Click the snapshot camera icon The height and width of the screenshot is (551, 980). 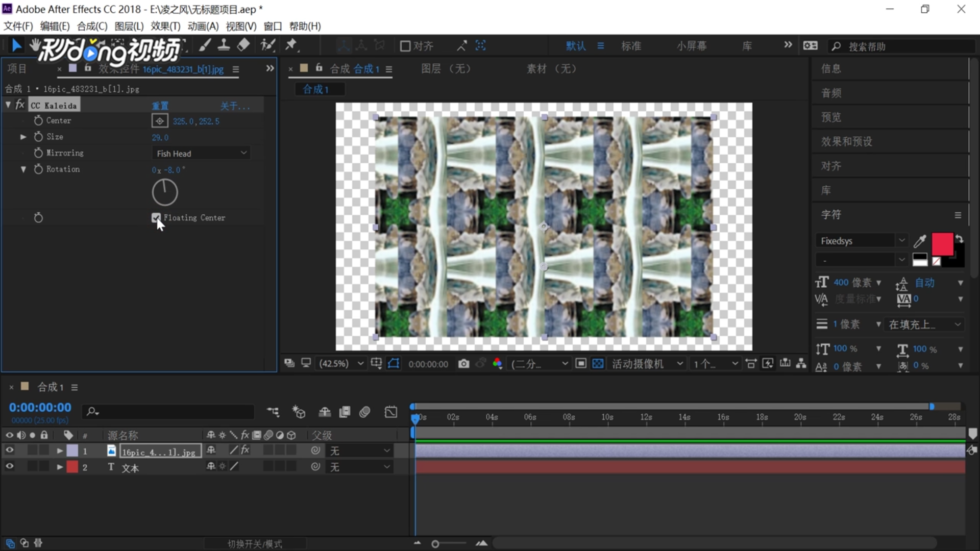click(463, 363)
